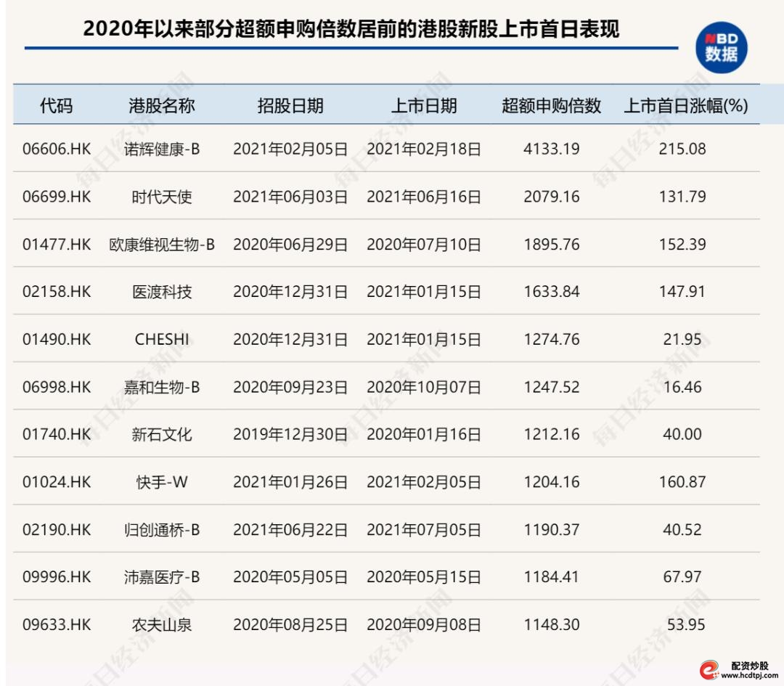
Task: Click listing date 2020年10月07日
Action: click(x=424, y=387)
